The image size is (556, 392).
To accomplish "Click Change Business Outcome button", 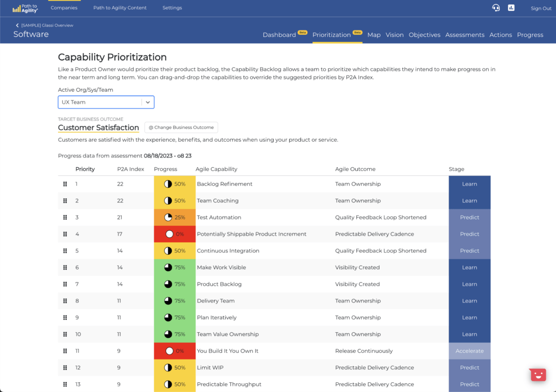I will tap(181, 127).
